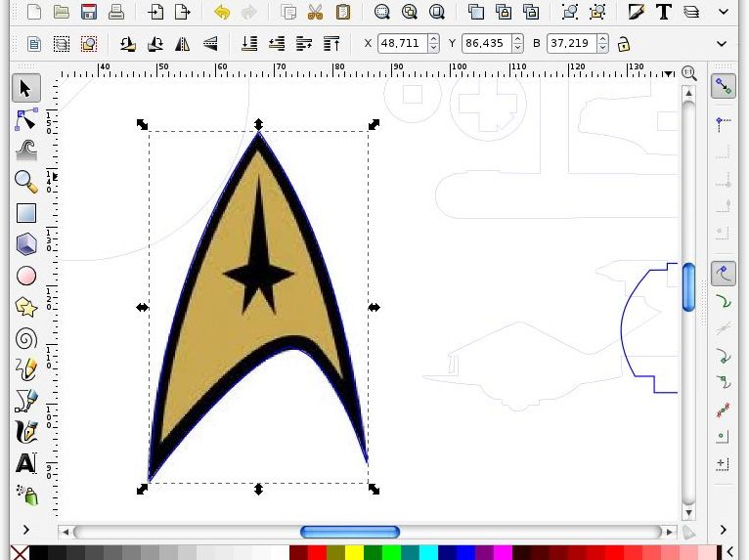Group selected objects icon
Viewport: 749px width, 560px height.
point(570,11)
